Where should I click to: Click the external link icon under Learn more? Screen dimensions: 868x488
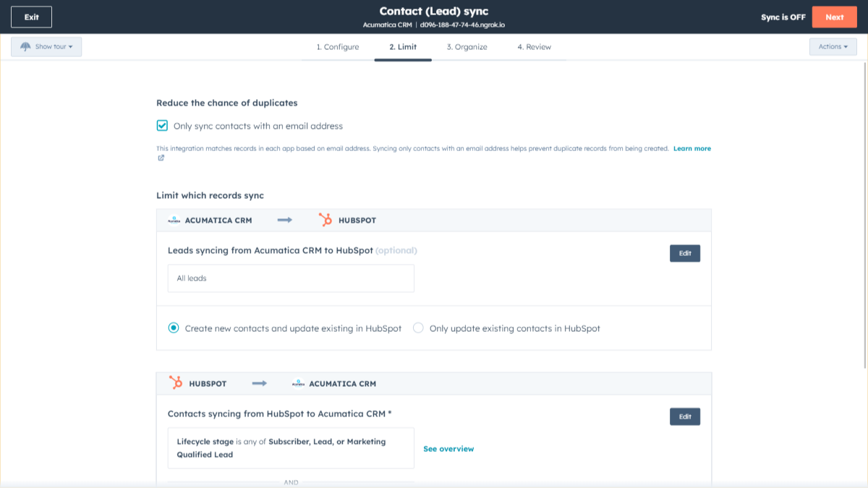(x=161, y=158)
